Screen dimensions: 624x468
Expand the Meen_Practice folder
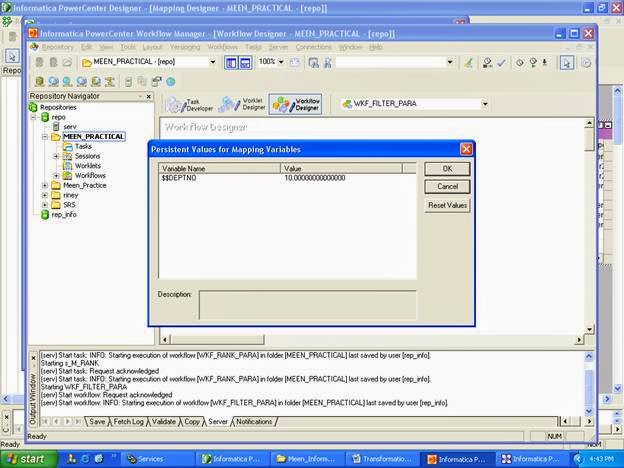point(45,185)
